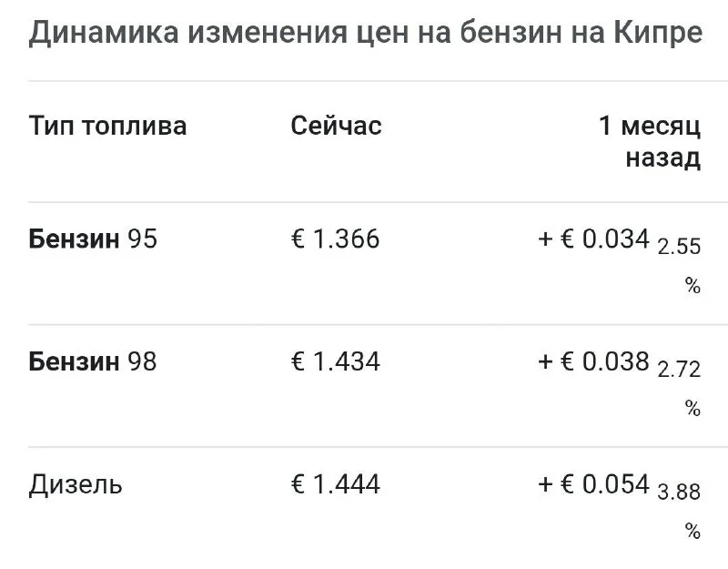
Task: Click the current price € 1.366
Action: (335, 239)
